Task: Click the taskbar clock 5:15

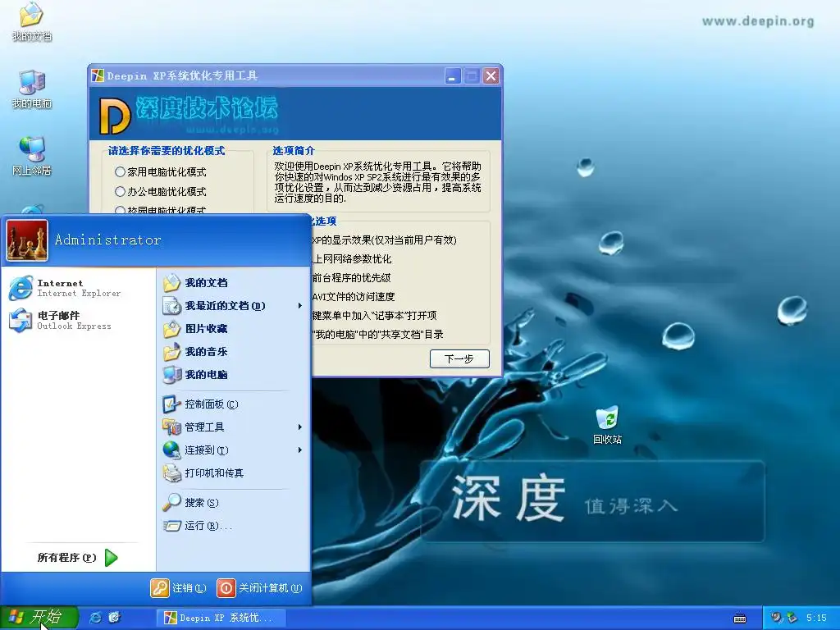Action: coord(816,618)
